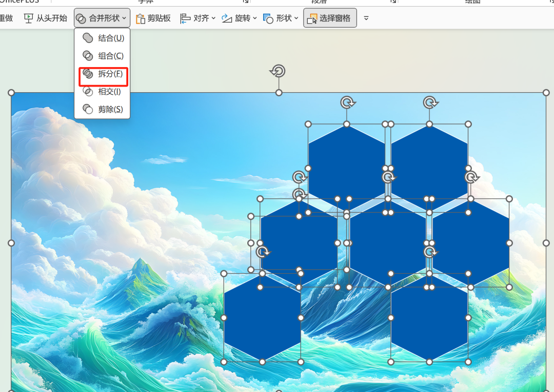This screenshot has height=392, width=554.
Task: Select 相交(I) intersect option
Action: (x=103, y=92)
